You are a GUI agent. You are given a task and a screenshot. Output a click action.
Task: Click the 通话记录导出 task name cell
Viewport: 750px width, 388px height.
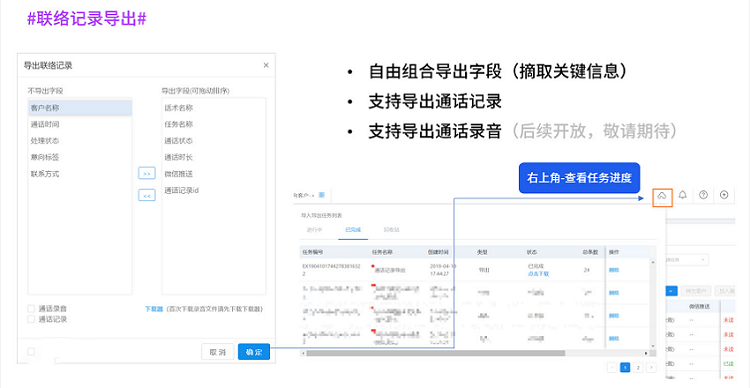pyautogui.click(x=389, y=270)
